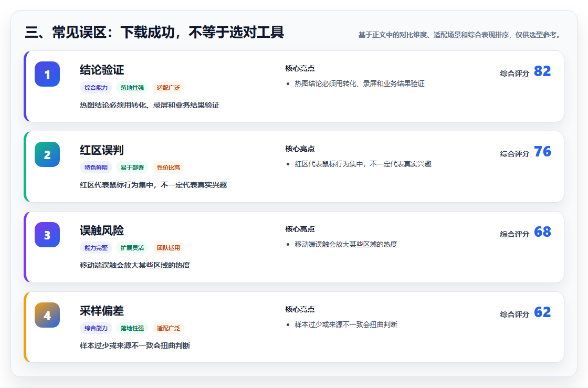The image size is (588, 388).
Task: Select the 易于部署 tag
Action: (x=132, y=167)
